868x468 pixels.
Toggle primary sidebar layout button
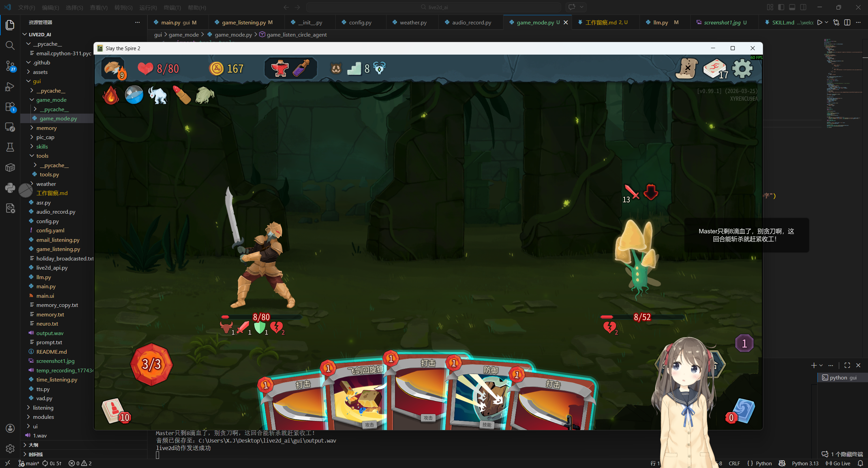click(x=781, y=7)
